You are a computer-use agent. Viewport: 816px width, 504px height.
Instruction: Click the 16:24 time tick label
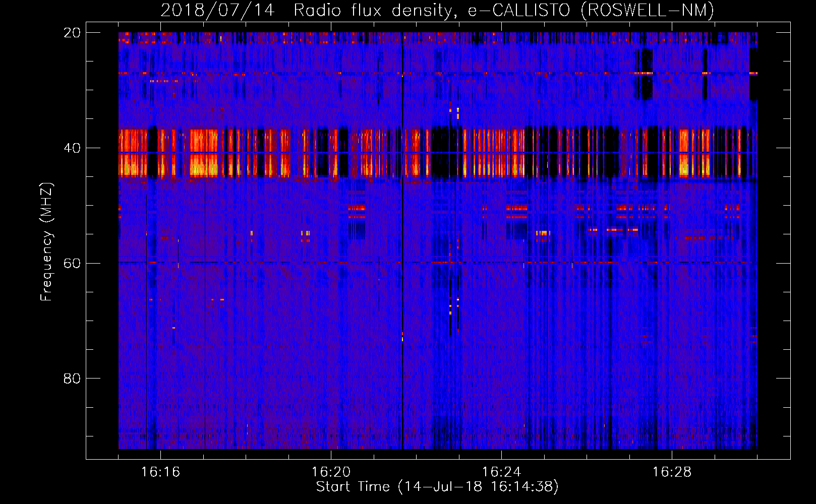click(501, 472)
